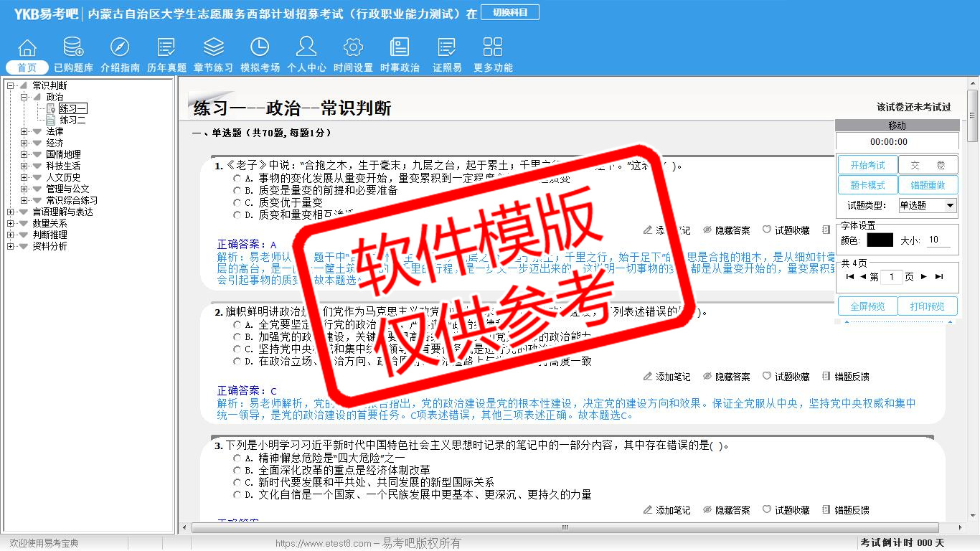Select option D 文化自信 for question 3
Screen dimensions: 980x551
(237, 495)
